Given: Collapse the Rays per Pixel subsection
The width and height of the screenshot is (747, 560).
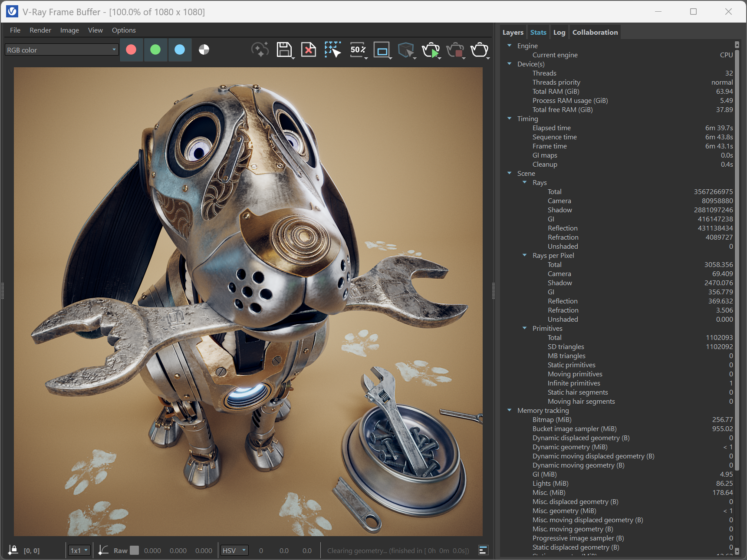Looking at the screenshot, I should click(x=524, y=255).
